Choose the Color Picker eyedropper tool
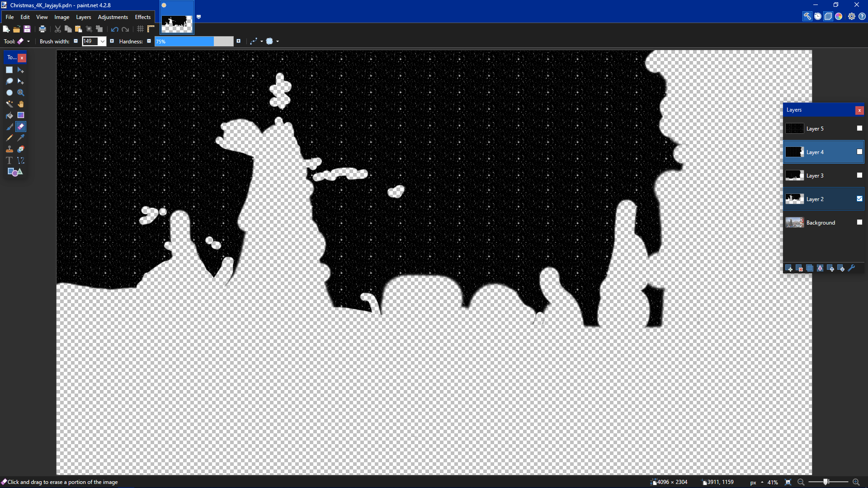 21,138
